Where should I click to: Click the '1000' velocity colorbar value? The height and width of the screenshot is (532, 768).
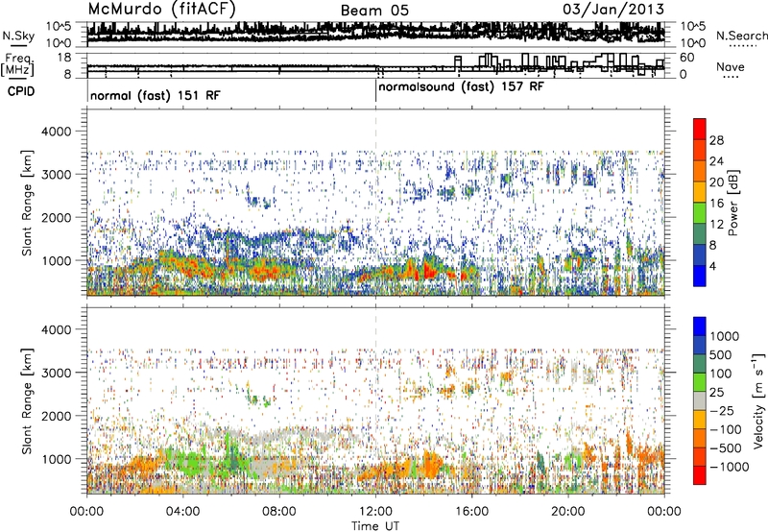coord(725,336)
